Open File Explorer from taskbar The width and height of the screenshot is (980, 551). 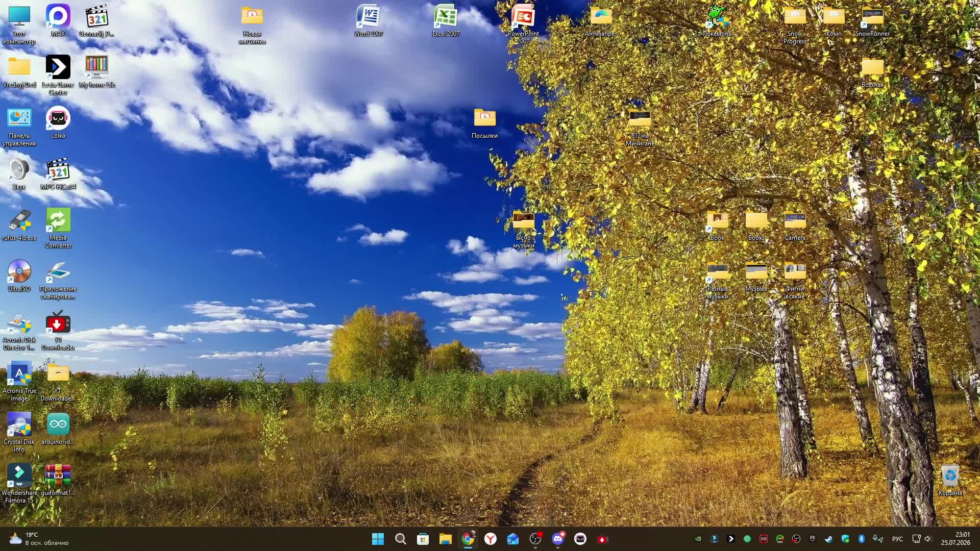point(446,539)
